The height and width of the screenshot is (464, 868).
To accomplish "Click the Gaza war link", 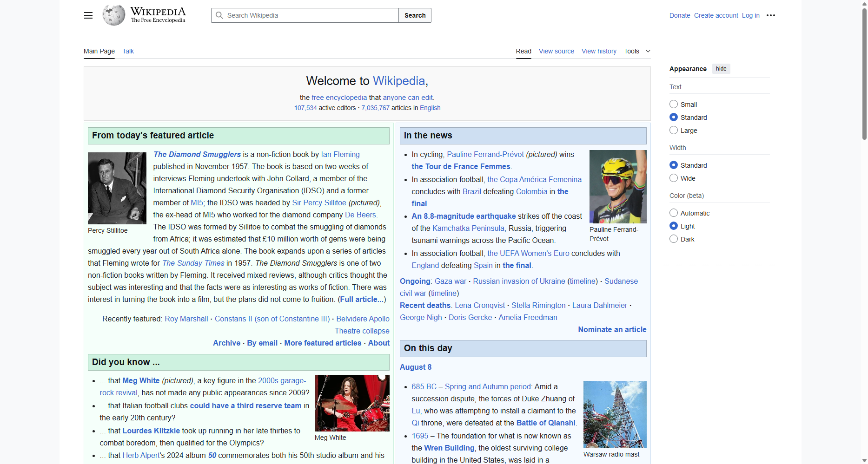I will pyautogui.click(x=451, y=281).
